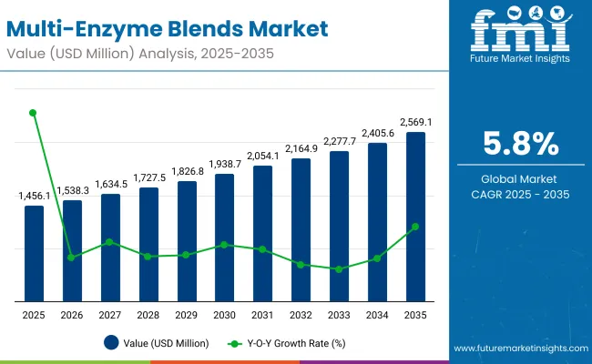Click the 2034 growth rate point

tap(377, 258)
